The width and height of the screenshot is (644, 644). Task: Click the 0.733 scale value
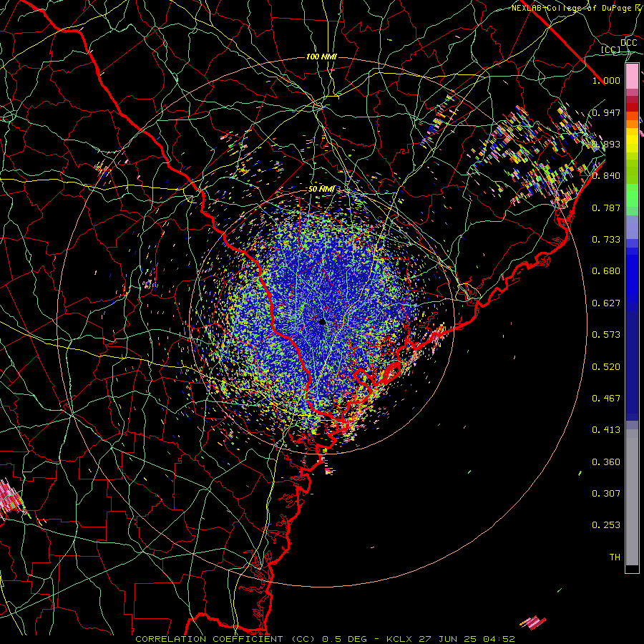pos(606,240)
